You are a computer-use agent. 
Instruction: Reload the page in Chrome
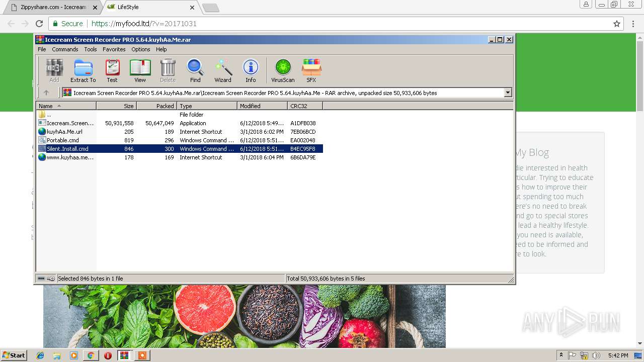(39, 24)
